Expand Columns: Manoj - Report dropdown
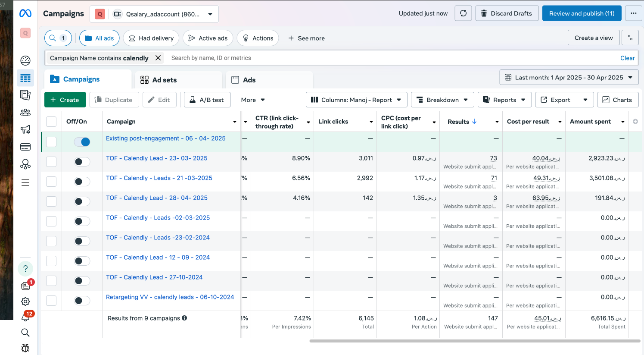 click(356, 100)
